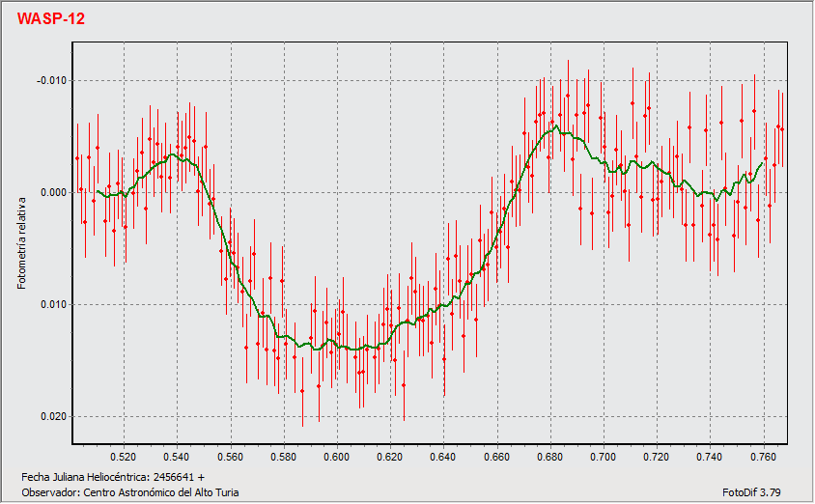Click the Observador Centro Astronómico text
The height and width of the screenshot is (504, 815).
point(129,492)
